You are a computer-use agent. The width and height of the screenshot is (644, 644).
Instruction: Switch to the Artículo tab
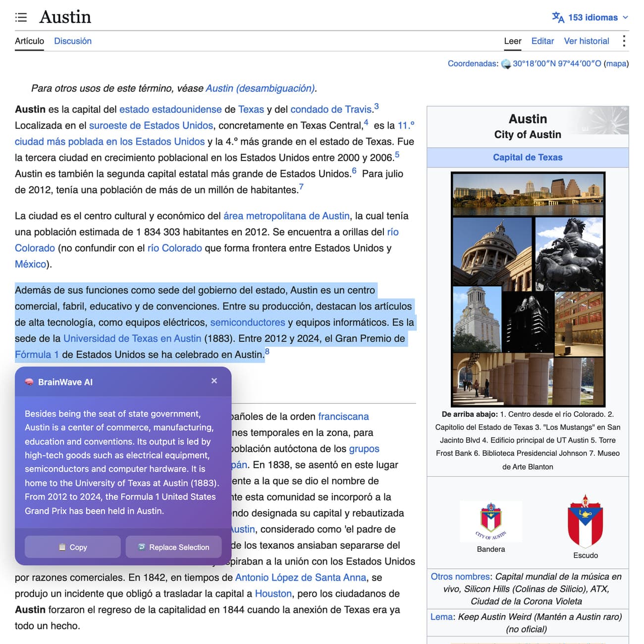pyautogui.click(x=29, y=41)
